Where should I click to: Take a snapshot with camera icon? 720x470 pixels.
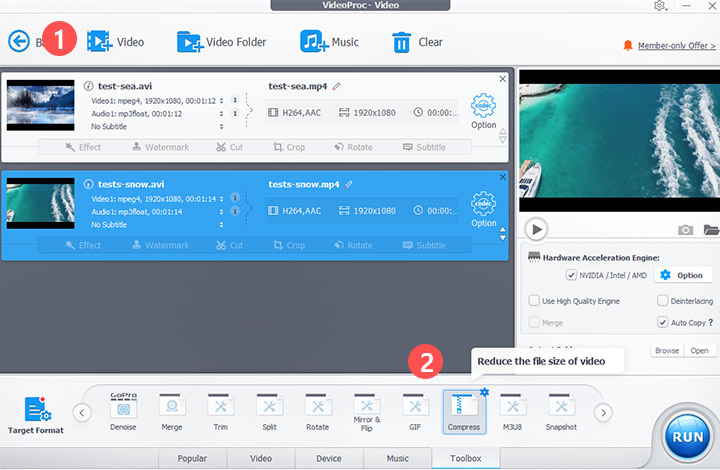(686, 229)
